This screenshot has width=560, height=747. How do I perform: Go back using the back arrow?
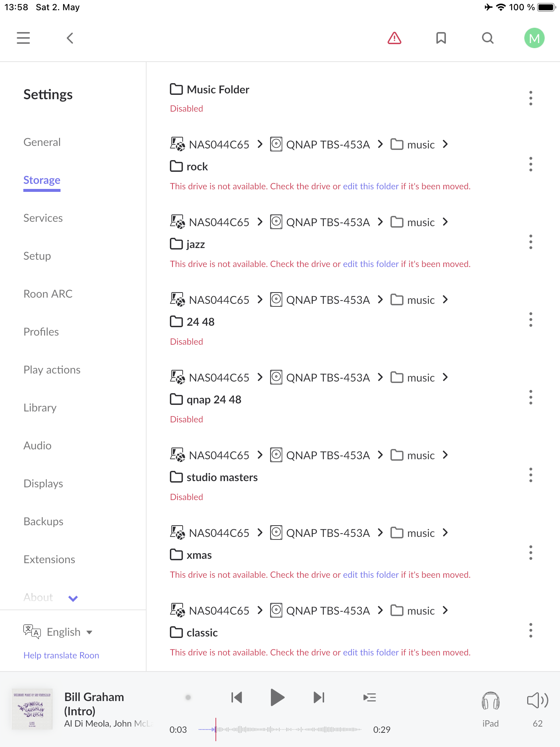pos(70,38)
